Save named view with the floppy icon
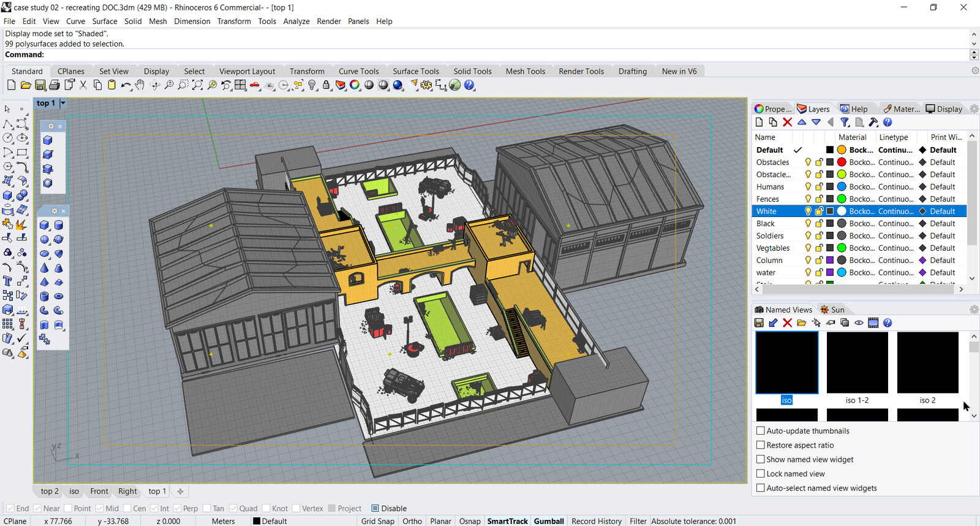The image size is (980, 526). pyautogui.click(x=759, y=322)
